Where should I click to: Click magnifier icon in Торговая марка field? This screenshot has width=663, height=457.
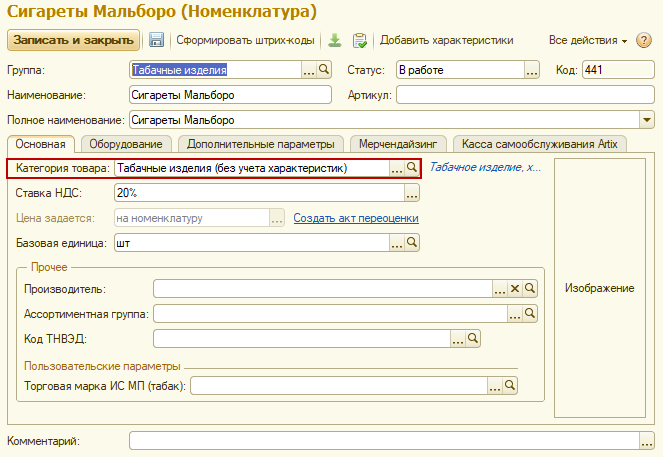pyautogui.click(x=510, y=386)
